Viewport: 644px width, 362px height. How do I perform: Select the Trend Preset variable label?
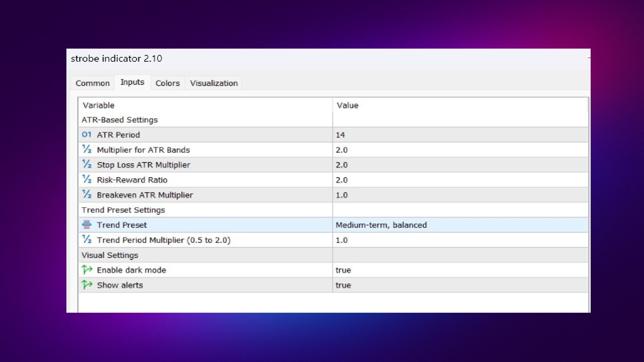click(x=122, y=225)
